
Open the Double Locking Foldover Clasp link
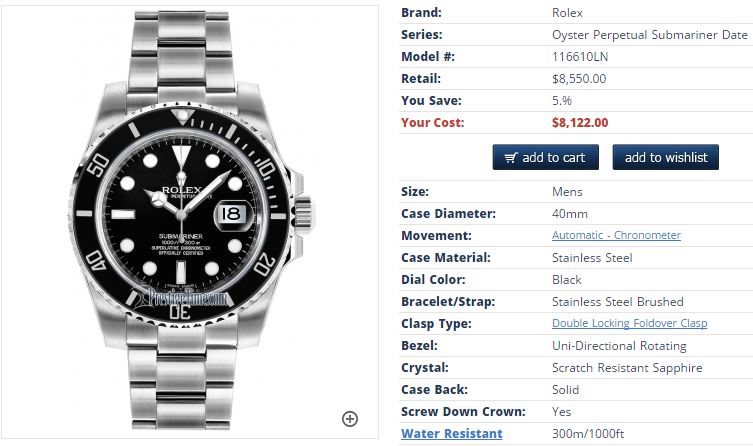(629, 323)
